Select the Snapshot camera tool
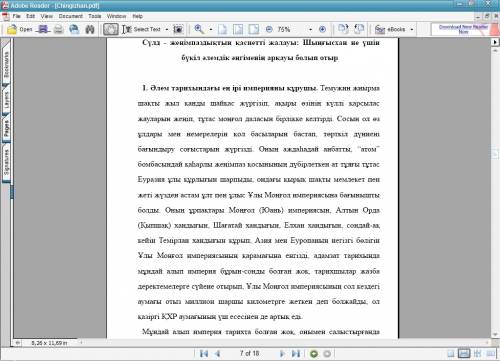The width and height of the screenshot is (500, 361). pyautogui.click(x=178, y=29)
